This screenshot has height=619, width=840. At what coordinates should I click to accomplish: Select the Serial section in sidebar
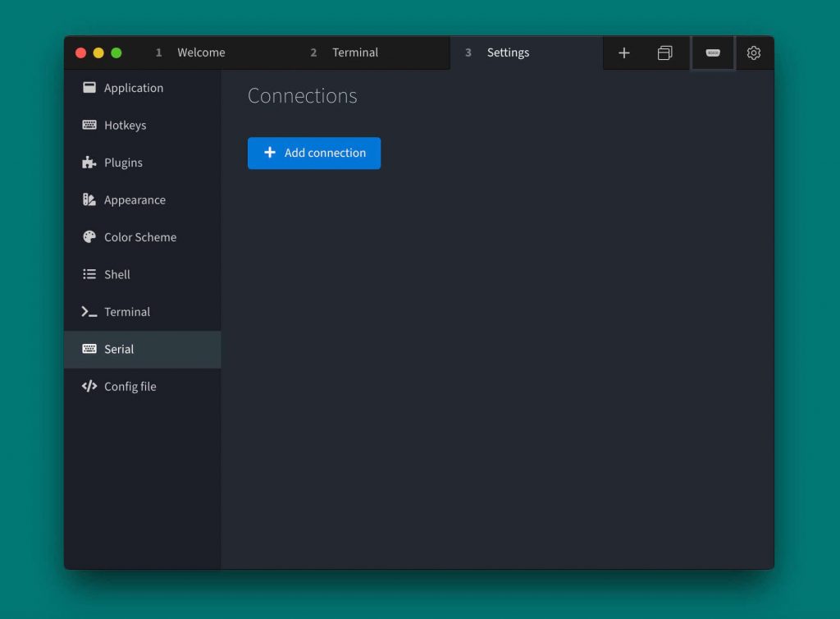coord(119,350)
